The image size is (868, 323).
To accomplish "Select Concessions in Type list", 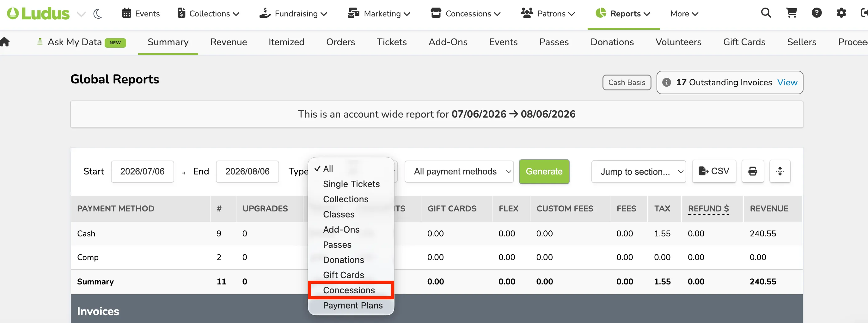I will pos(351,290).
